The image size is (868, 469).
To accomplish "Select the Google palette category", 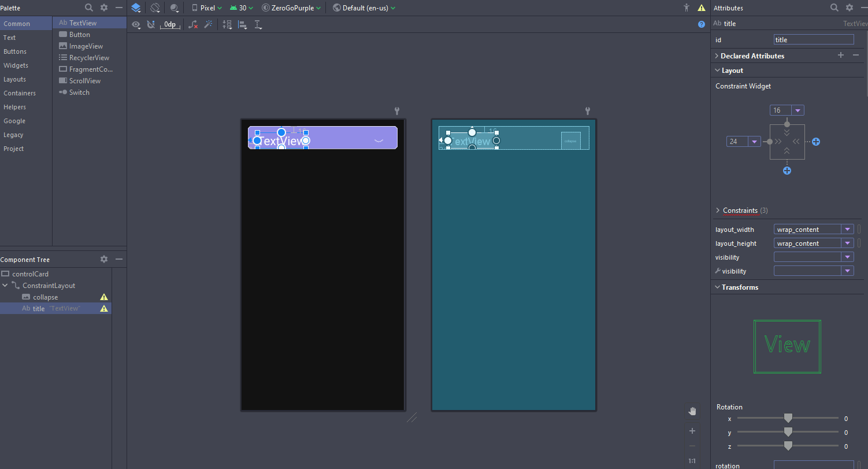I will coord(26,121).
